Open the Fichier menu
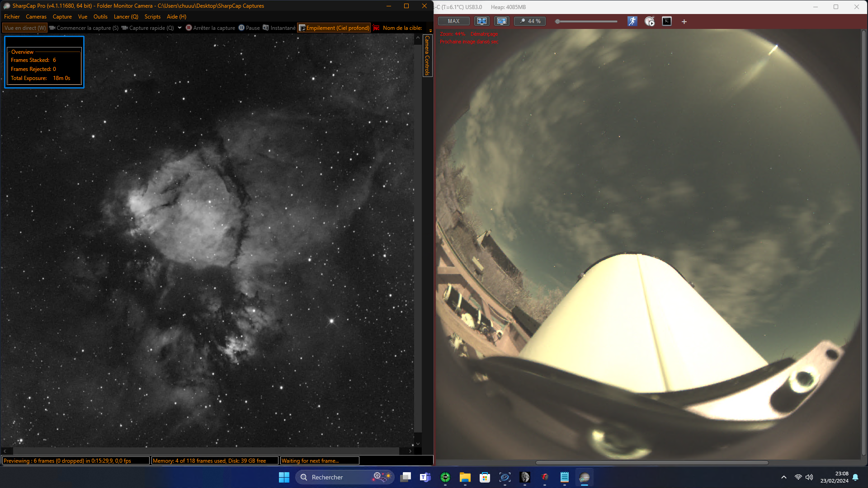 pos(12,17)
